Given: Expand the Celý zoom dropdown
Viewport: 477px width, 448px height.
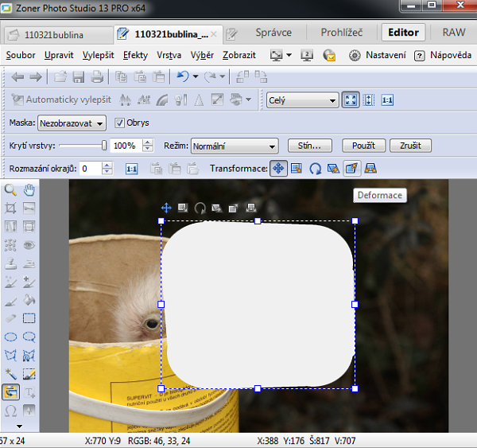Looking at the screenshot, I should tap(302, 100).
